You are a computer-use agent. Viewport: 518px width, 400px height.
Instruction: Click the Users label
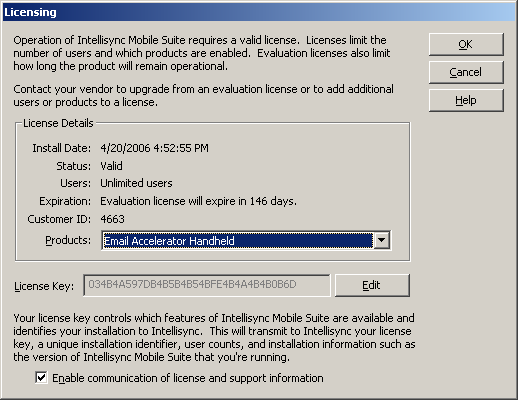pos(75,183)
